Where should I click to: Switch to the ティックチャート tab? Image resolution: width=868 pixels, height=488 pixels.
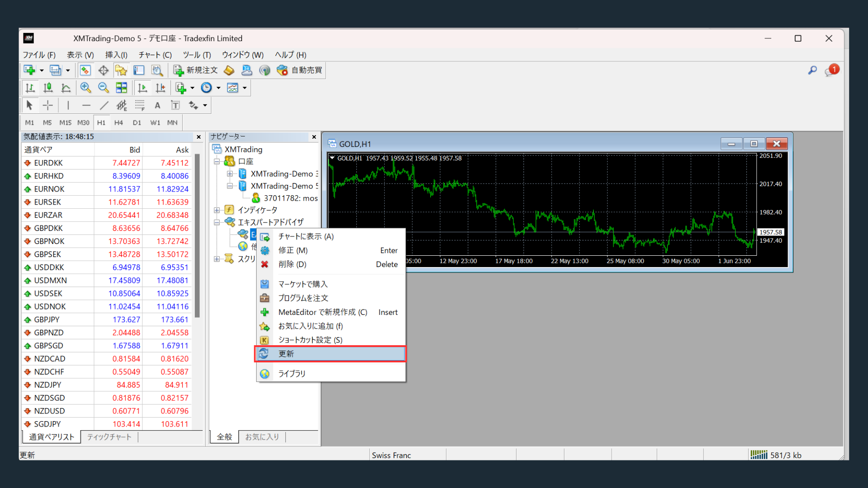(x=109, y=437)
